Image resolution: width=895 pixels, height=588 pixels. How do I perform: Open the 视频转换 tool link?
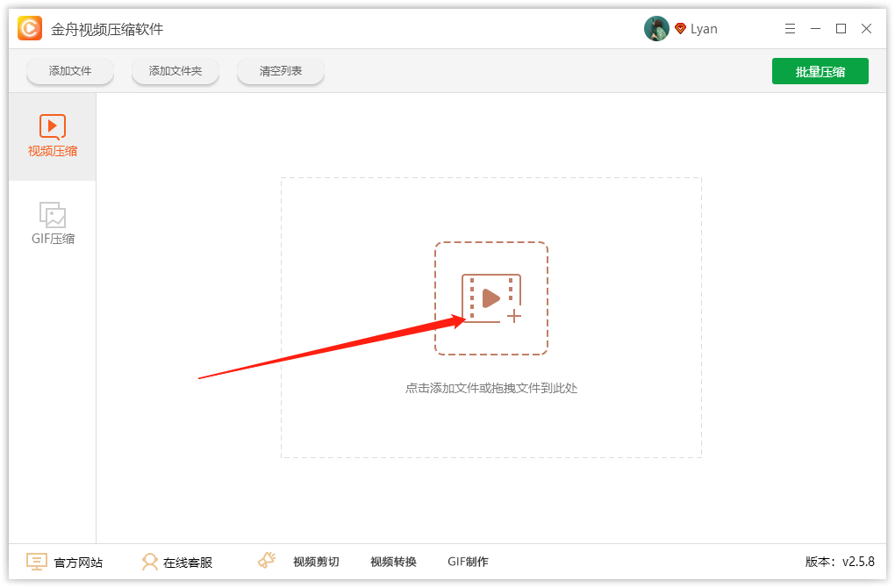point(393,562)
